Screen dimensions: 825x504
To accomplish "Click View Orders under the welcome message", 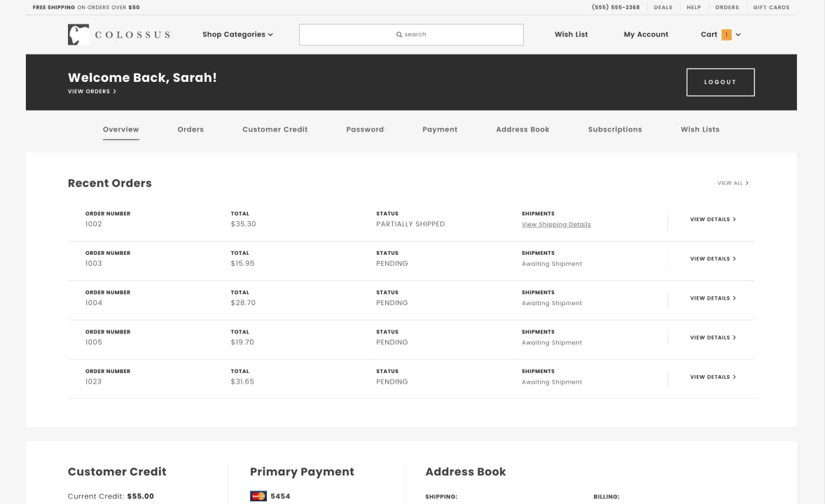I will click(x=92, y=92).
